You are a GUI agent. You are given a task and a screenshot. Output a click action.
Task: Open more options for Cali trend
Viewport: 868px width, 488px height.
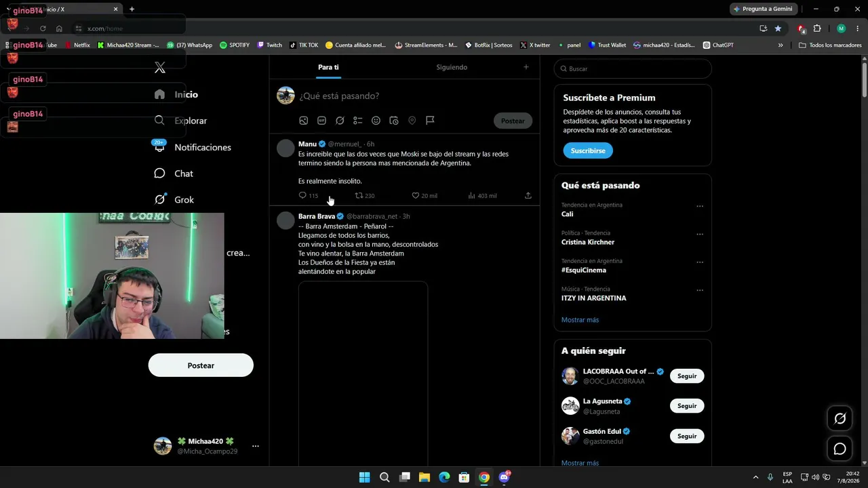[x=700, y=206]
